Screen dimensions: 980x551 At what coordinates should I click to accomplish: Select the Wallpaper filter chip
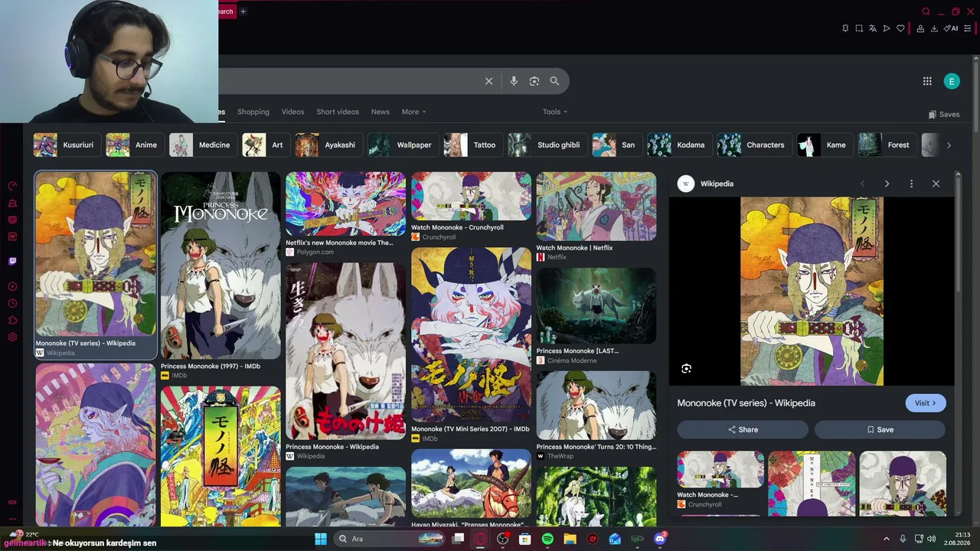click(402, 145)
